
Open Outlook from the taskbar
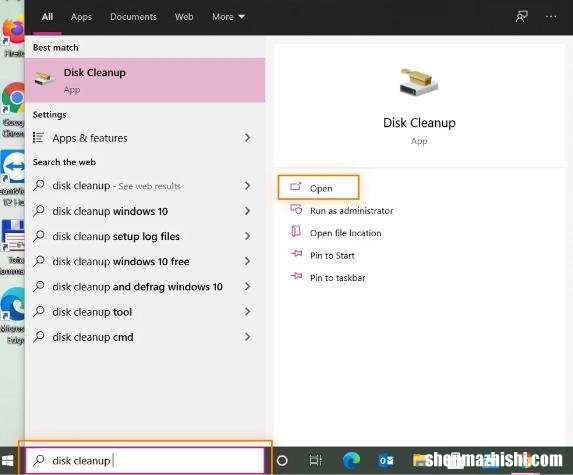pyautogui.click(x=386, y=460)
